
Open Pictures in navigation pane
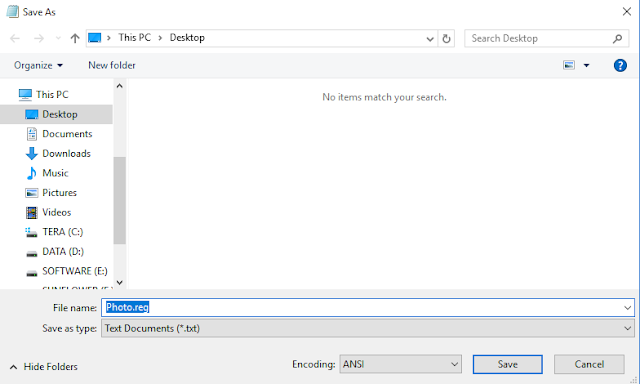60,193
